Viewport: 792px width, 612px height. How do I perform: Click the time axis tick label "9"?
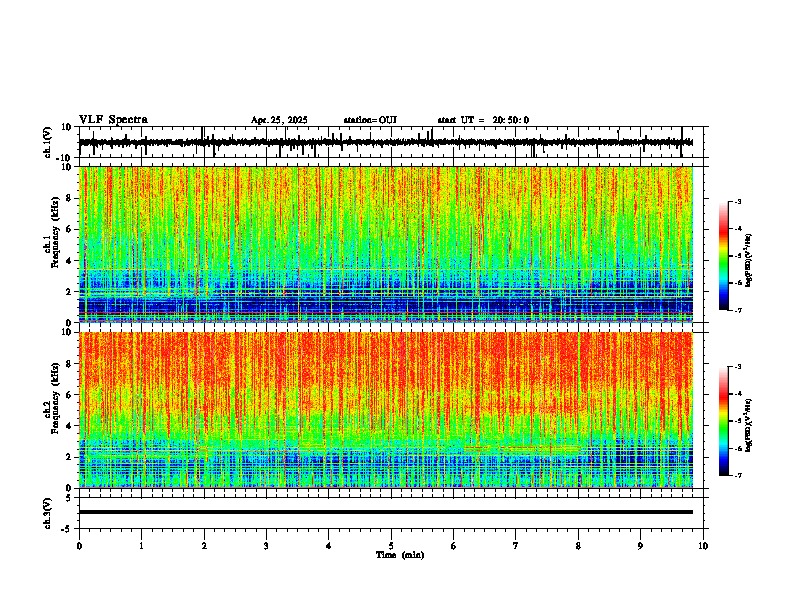[x=640, y=546]
